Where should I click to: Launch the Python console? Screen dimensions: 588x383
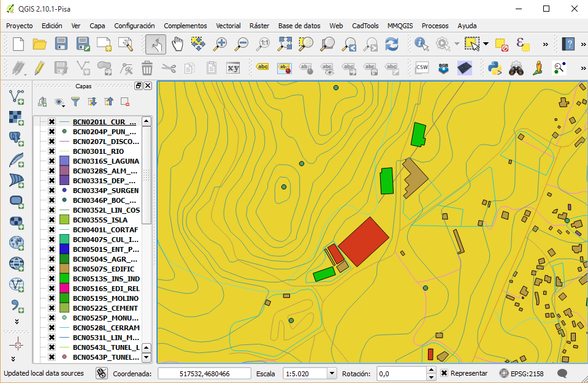(494, 68)
